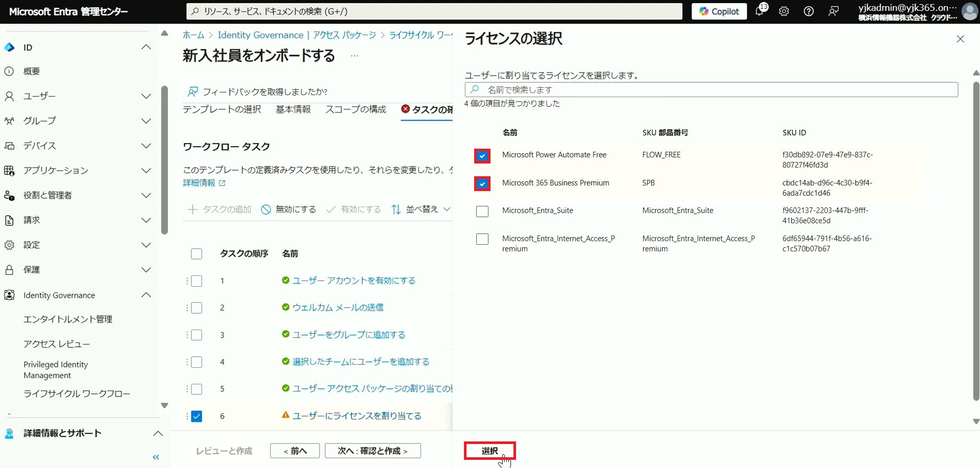Expand アプリケーション menu chevron
This screenshot has height=468, width=980.
146,171
